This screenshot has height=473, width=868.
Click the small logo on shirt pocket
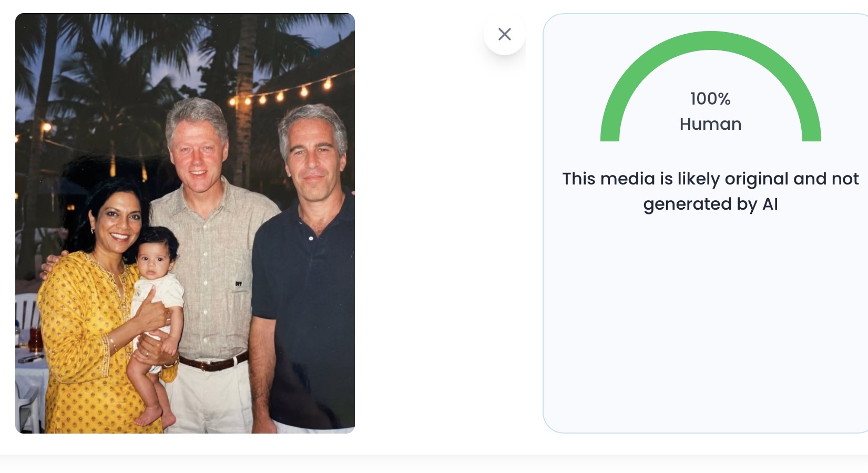point(239,284)
